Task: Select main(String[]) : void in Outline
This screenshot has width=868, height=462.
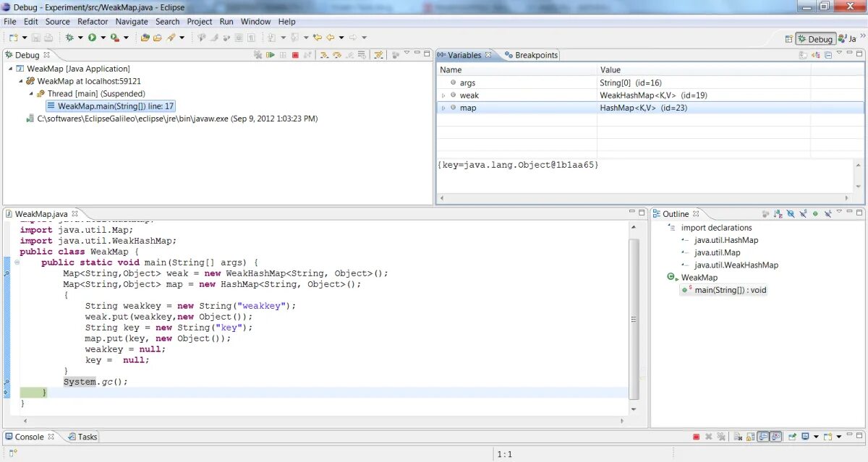Action: (x=724, y=290)
